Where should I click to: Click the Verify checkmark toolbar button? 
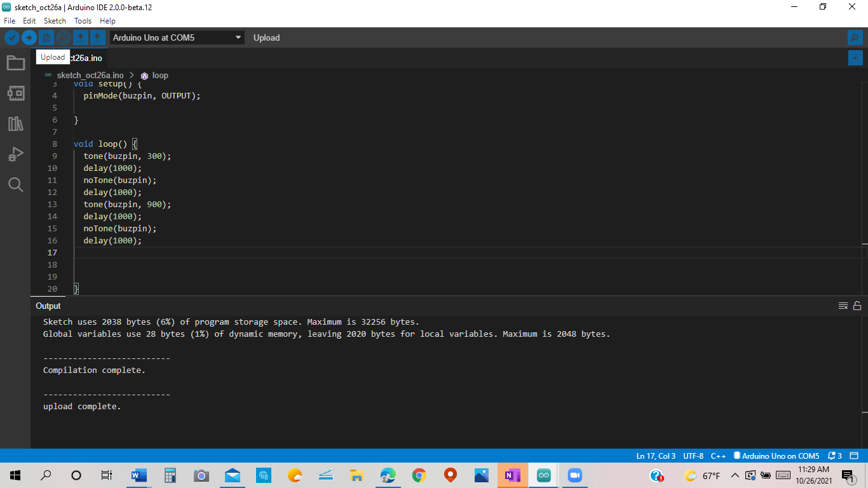click(12, 37)
